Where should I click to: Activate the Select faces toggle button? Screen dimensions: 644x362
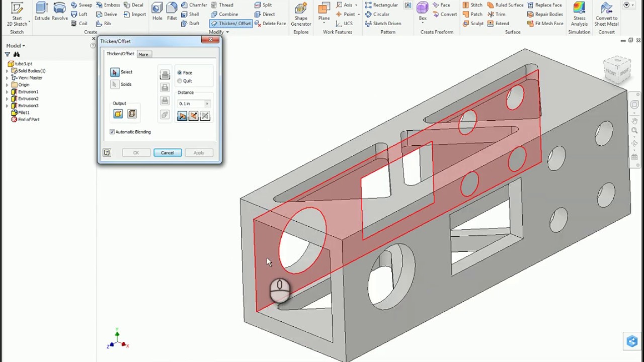tap(115, 72)
